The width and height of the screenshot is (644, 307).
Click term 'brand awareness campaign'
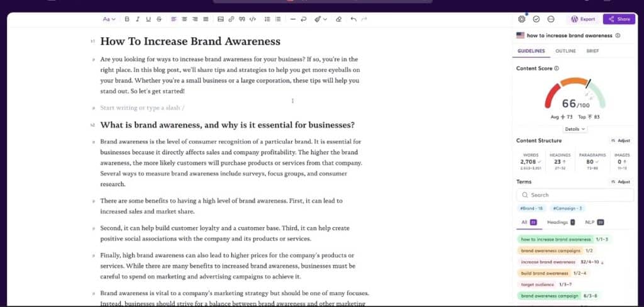(550, 296)
